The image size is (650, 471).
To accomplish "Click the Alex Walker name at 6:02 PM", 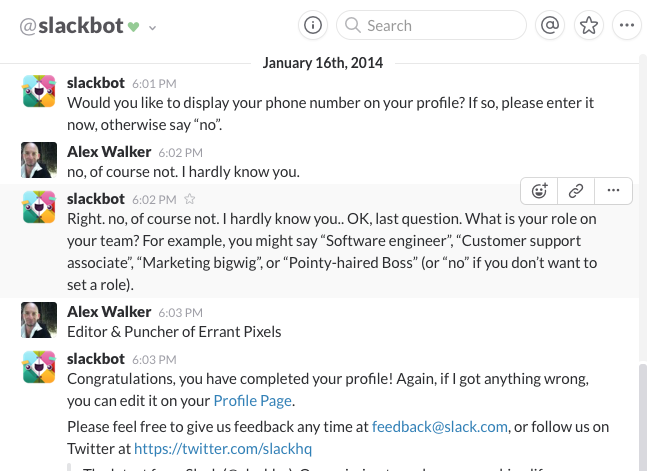I will click(x=109, y=152).
